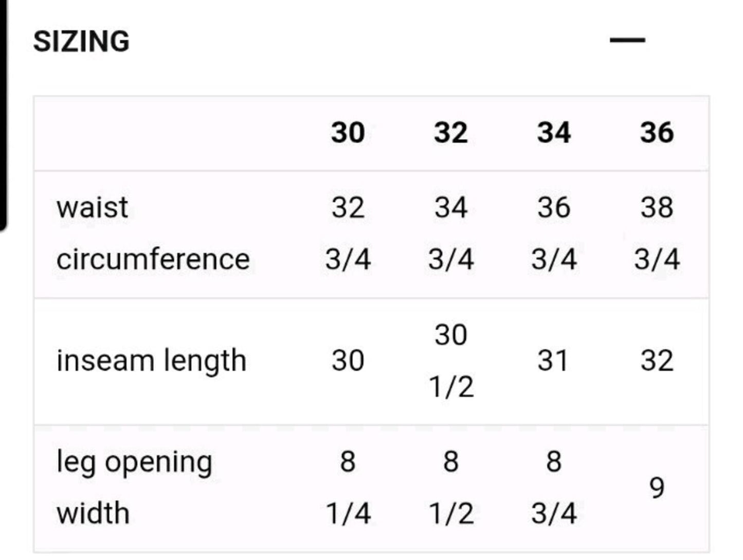Click inseam value 31 for size 34

click(x=553, y=360)
